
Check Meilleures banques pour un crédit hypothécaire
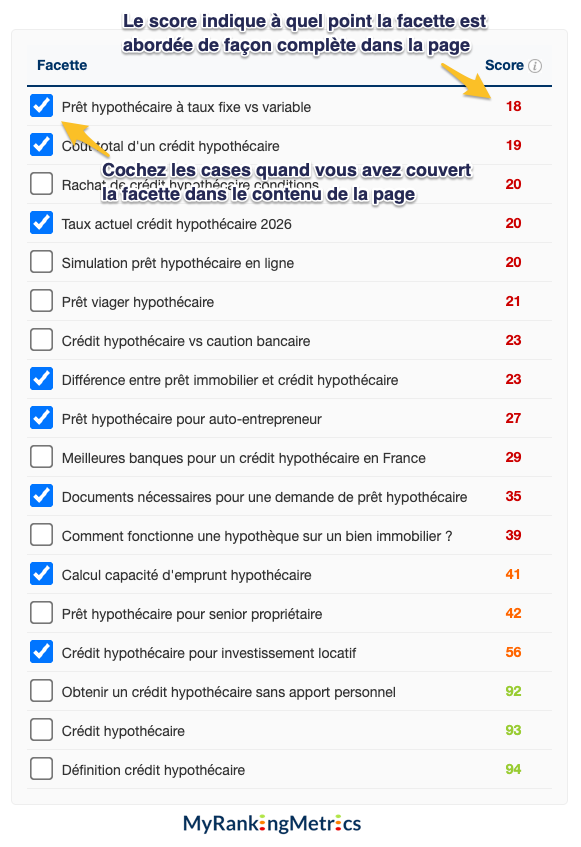(x=42, y=457)
